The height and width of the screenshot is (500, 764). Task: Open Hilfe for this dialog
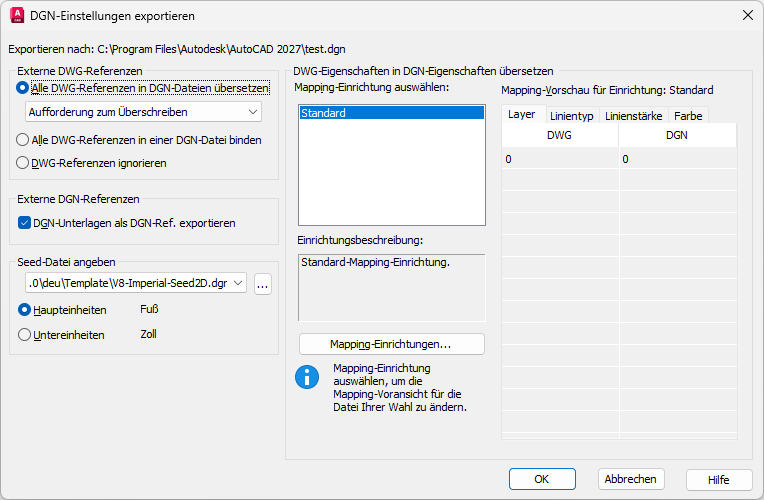coord(718,479)
